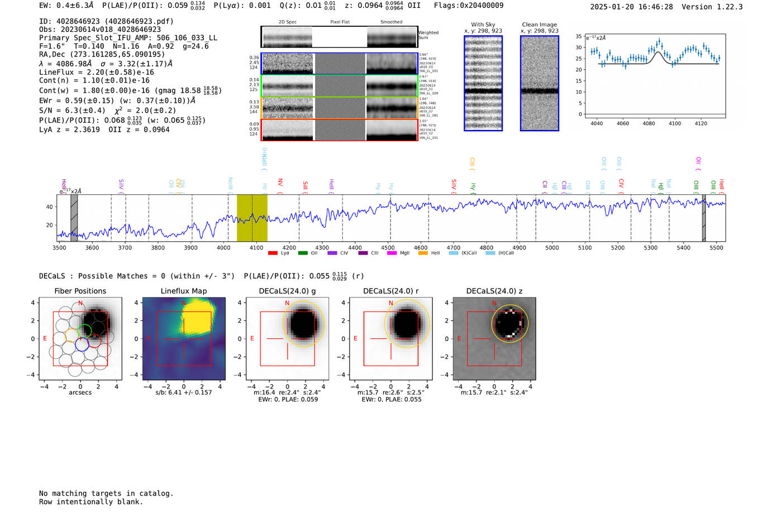Click the 'Row intentionally blank.' text
Image resolution: width=782 pixels, height=532 pixels.
coord(91,502)
